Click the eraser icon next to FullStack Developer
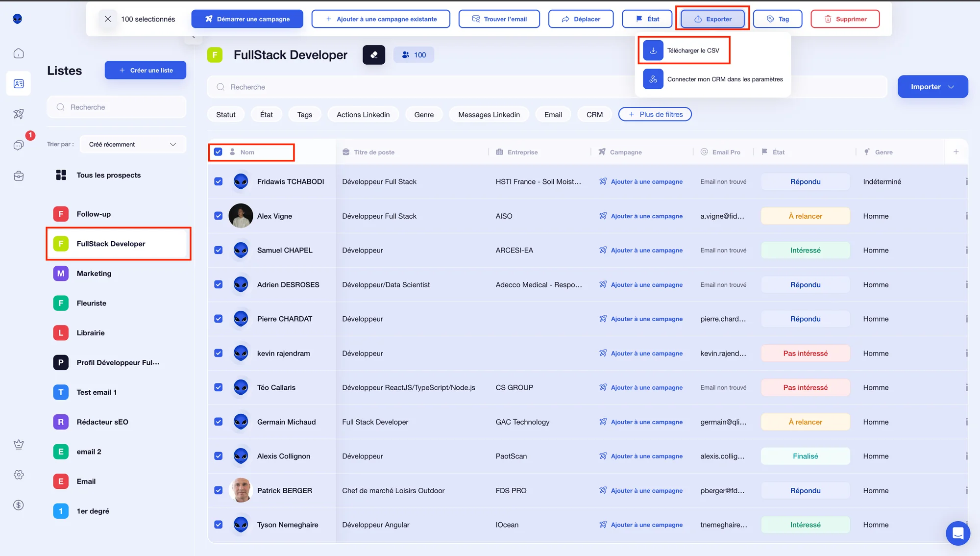Screen dimensions: 980x556 374,55
